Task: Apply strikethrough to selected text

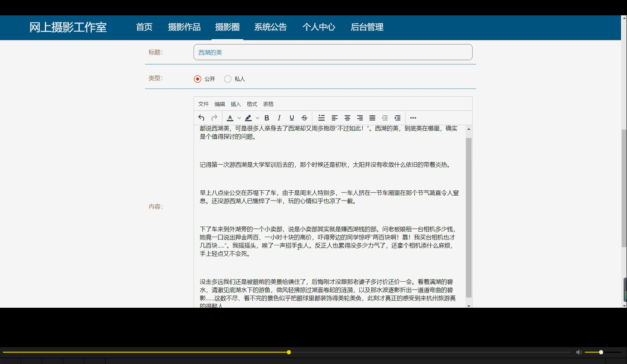Action: click(x=304, y=117)
